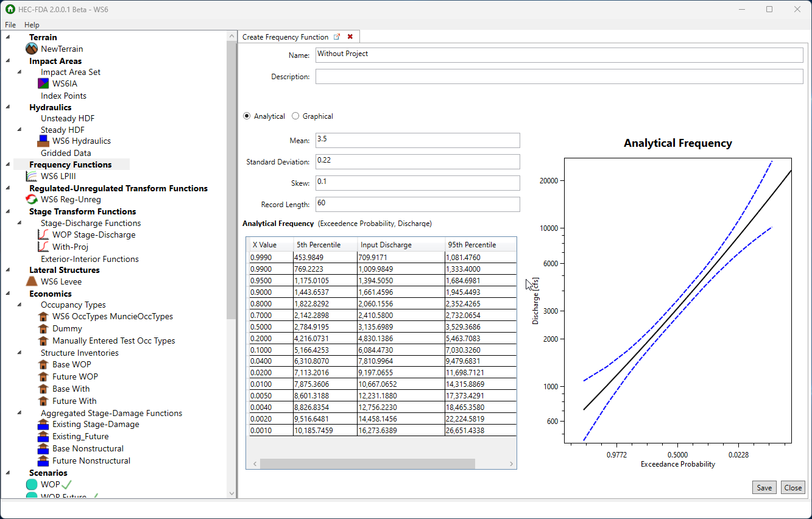812x519 pixels.
Task: Pop out the Create Frequency Function tab
Action: click(337, 37)
